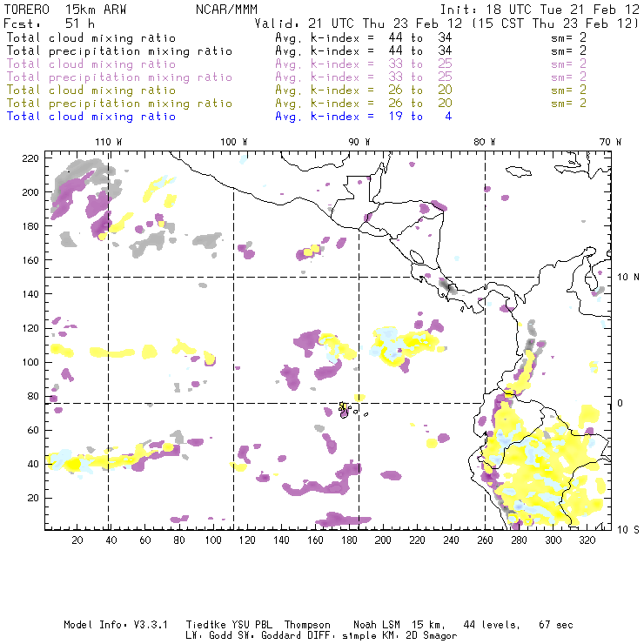Screen dimensions: 644x644
Task: Click the "Valid: 21 UTC Thu 23 Feb 12" text
Action: (x=359, y=23)
